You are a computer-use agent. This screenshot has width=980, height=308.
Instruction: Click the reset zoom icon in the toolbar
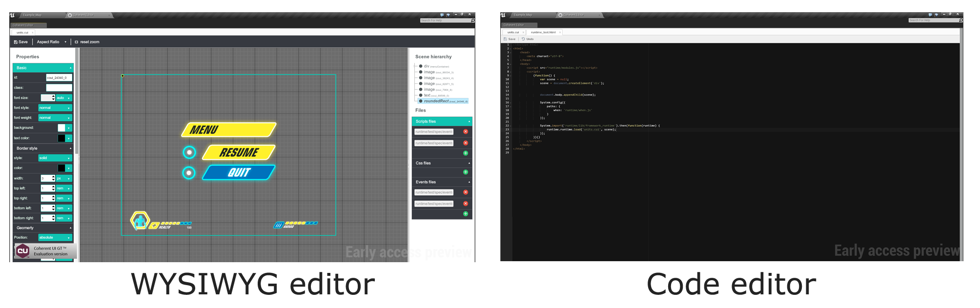click(77, 42)
